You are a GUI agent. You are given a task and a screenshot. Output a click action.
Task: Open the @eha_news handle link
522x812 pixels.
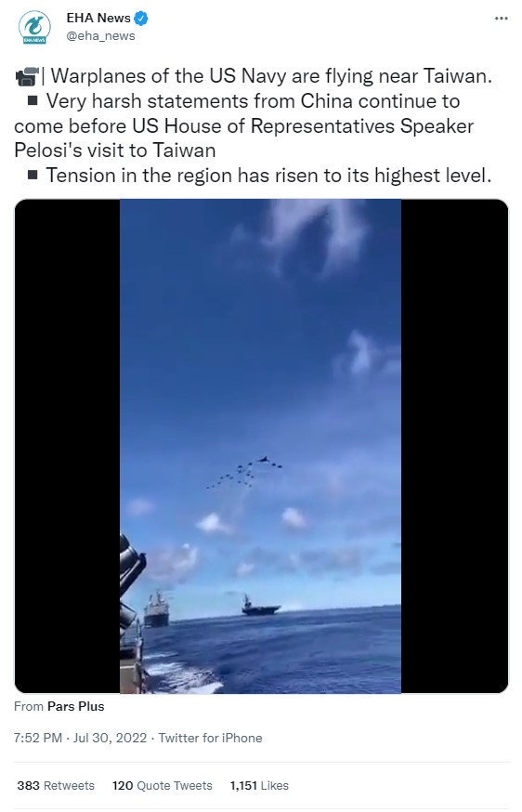(x=100, y=35)
